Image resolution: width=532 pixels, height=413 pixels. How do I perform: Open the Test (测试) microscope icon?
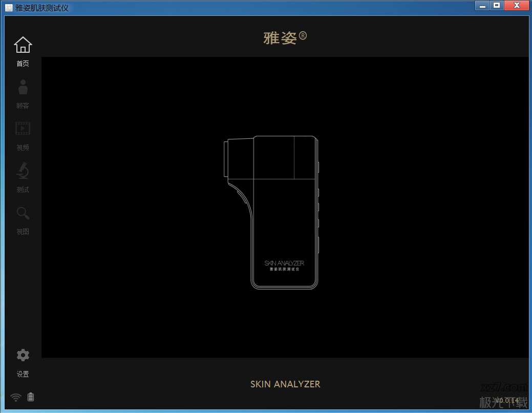point(23,171)
